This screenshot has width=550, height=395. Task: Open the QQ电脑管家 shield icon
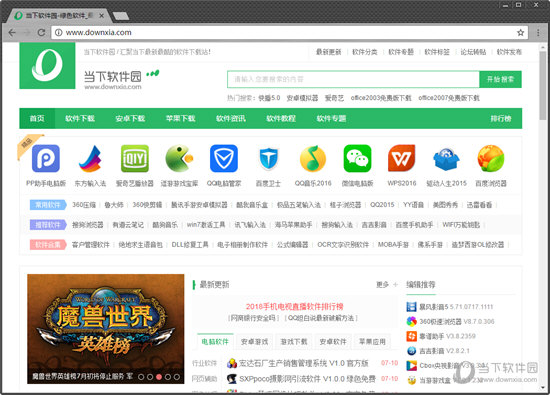(x=224, y=159)
